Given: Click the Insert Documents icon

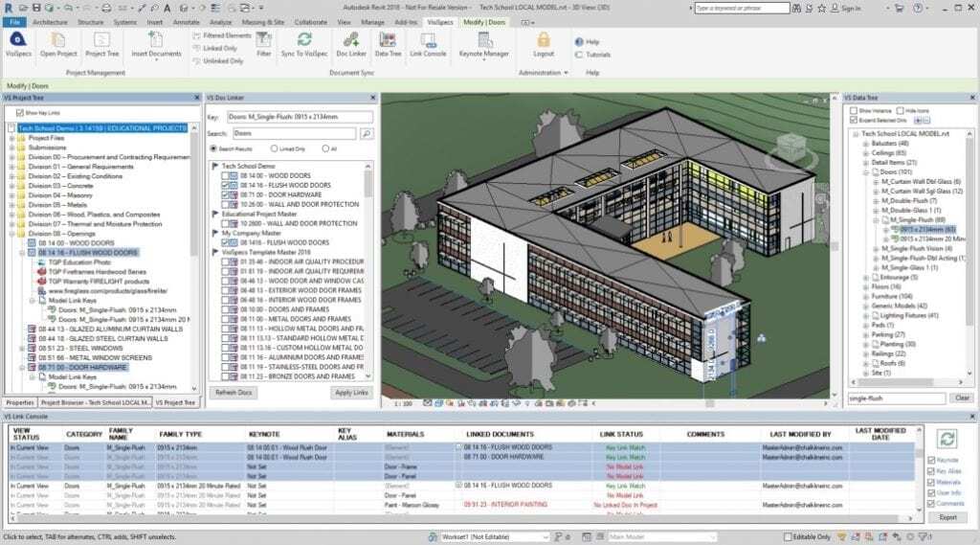Looking at the screenshot, I should (156, 40).
